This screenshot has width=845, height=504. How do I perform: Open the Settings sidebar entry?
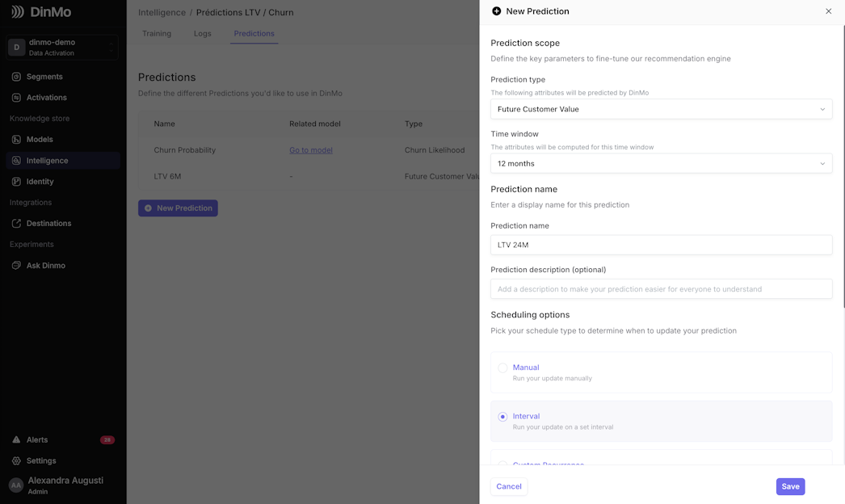[62, 461]
